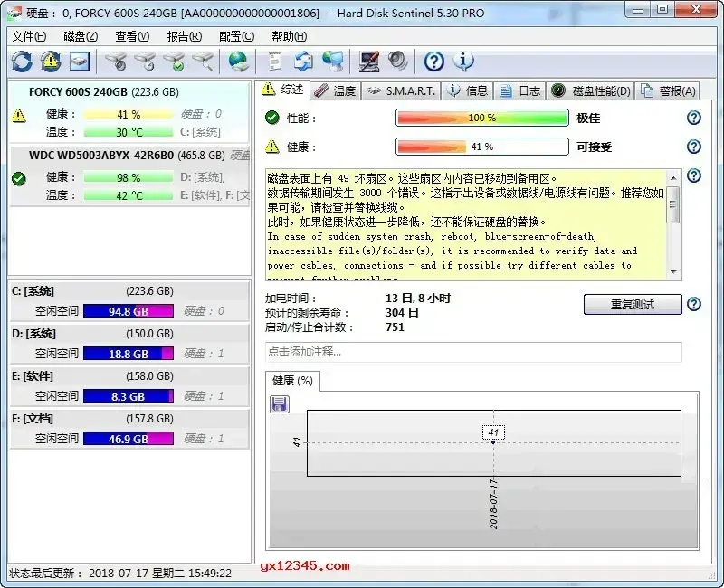Open the 查看(V) menu

coord(132,36)
